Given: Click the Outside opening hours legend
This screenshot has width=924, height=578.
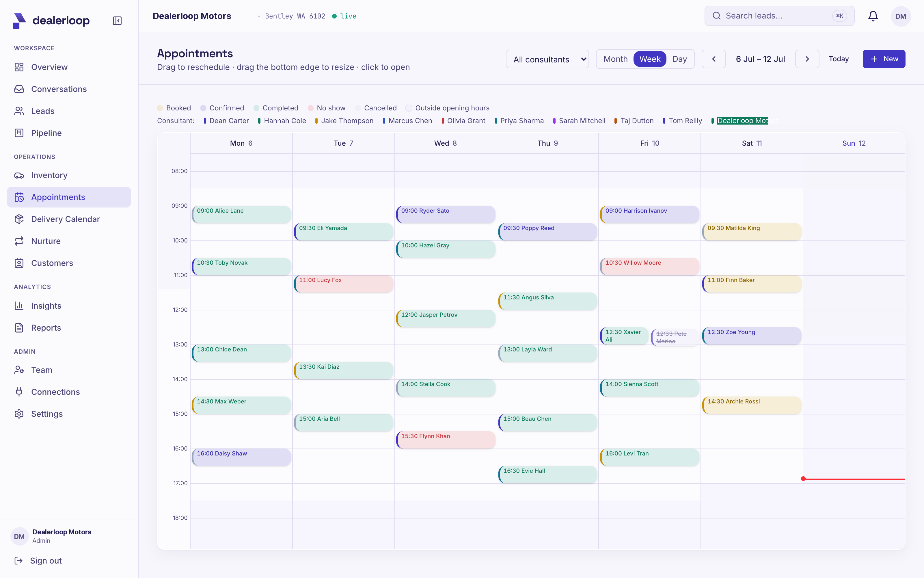Looking at the screenshot, I should point(447,108).
